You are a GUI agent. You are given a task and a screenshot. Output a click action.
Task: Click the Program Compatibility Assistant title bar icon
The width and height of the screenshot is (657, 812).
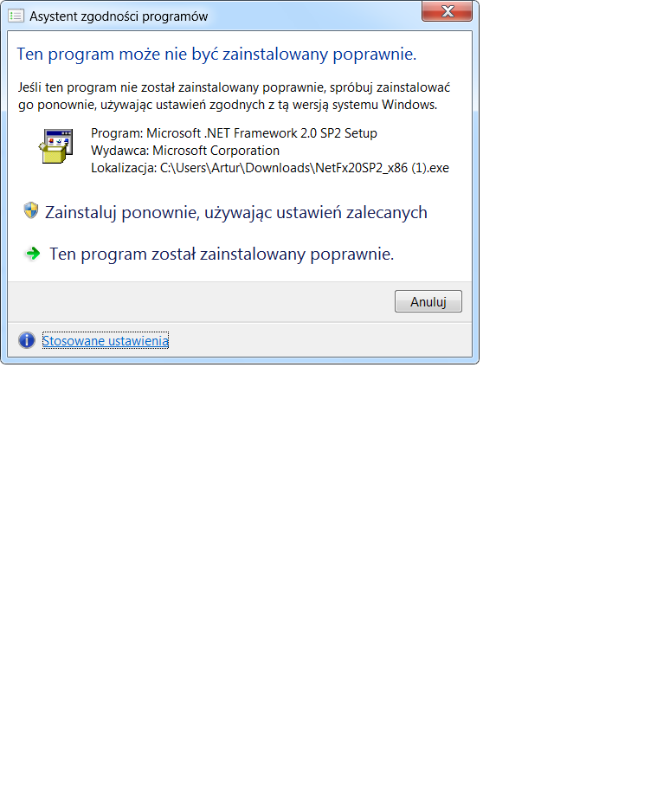coord(16,16)
